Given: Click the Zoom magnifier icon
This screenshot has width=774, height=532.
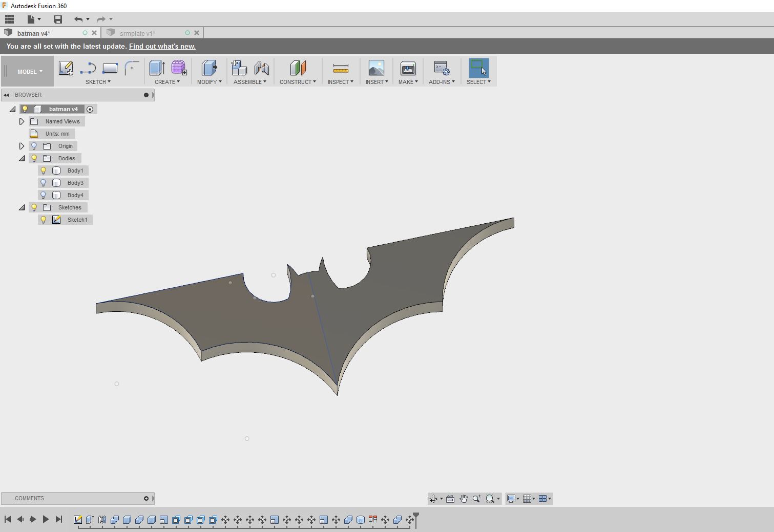Looking at the screenshot, I should point(477,499).
